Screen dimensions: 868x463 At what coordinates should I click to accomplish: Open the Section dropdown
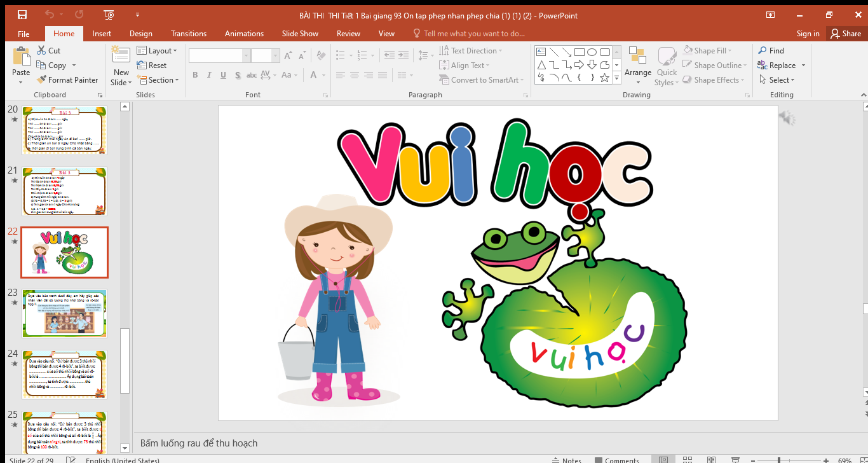[x=158, y=79]
